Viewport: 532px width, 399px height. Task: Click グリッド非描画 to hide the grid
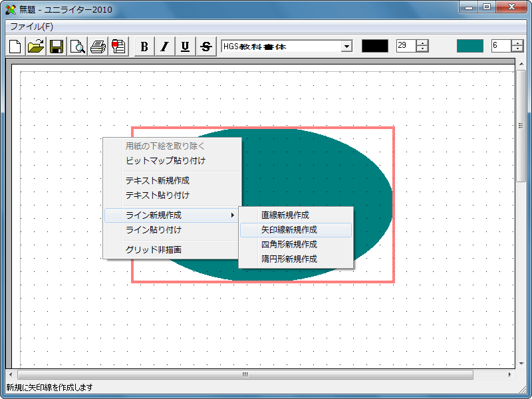coord(154,249)
